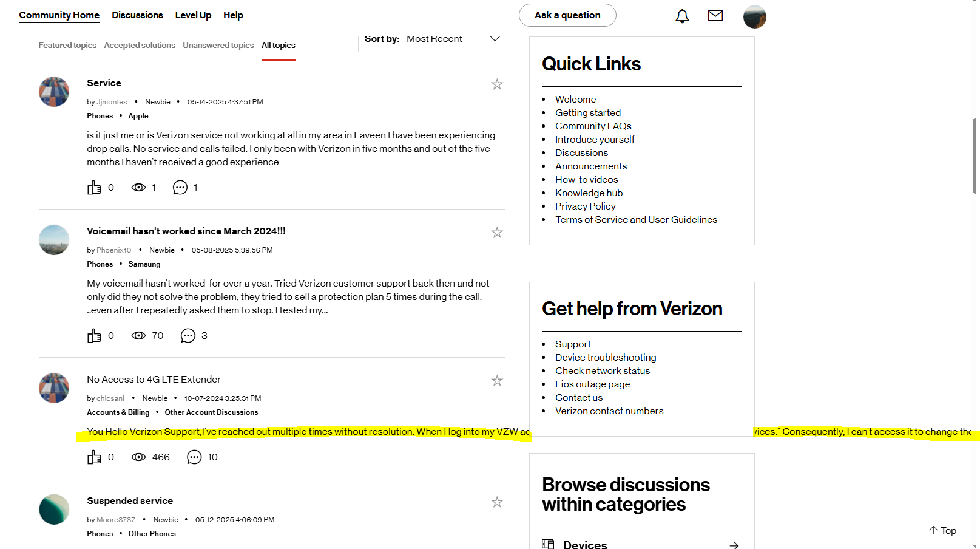Screen dimensions: 980x549
Task: Open the Help menu
Action: pos(233,15)
